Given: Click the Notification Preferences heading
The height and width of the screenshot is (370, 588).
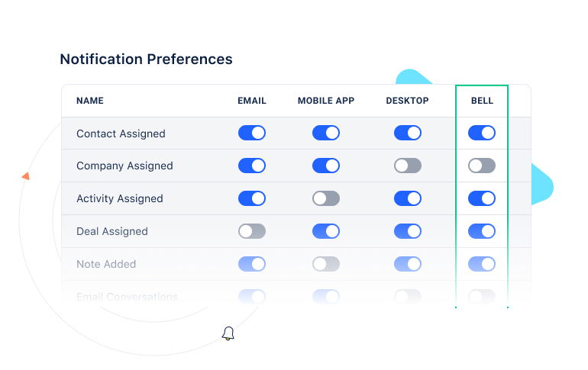Looking at the screenshot, I should pyautogui.click(x=146, y=59).
